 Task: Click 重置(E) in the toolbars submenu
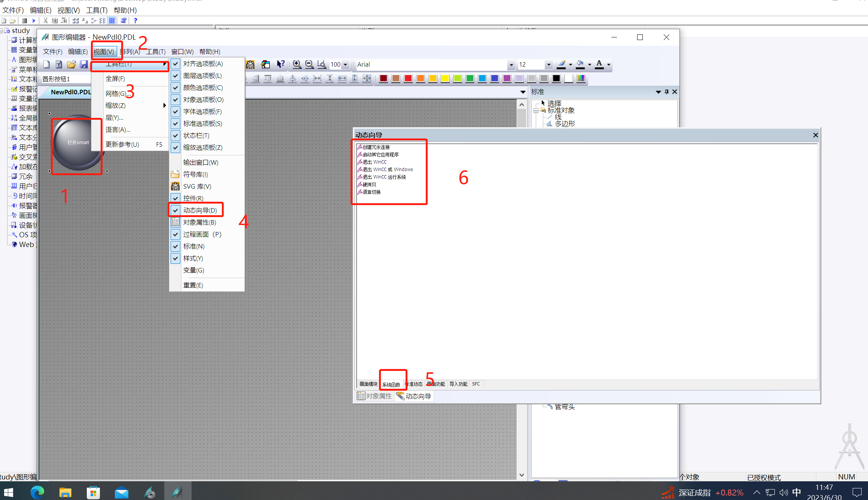(x=193, y=285)
